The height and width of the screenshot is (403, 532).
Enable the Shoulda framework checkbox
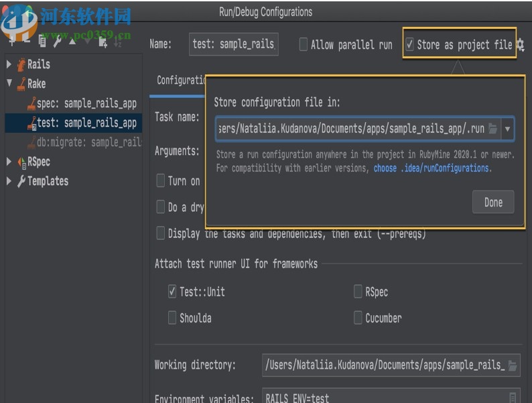pyautogui.click(x=172, y=318)
